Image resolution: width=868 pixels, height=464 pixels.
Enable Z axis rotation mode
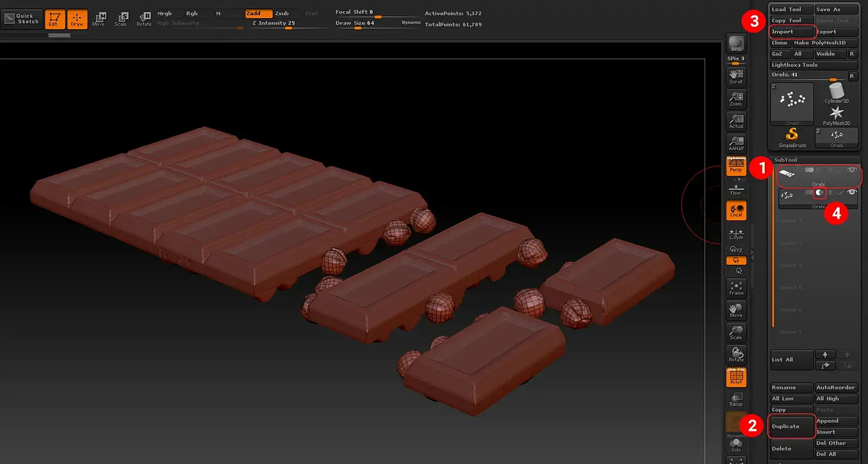[x=739, y=271]
